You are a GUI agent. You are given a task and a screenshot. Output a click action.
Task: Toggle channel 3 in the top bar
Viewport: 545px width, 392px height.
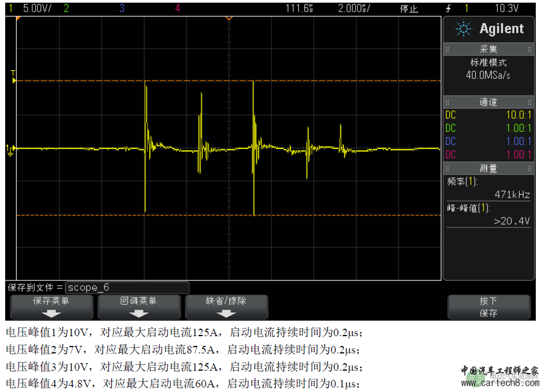pyautogui.click(x=122, y=8)
